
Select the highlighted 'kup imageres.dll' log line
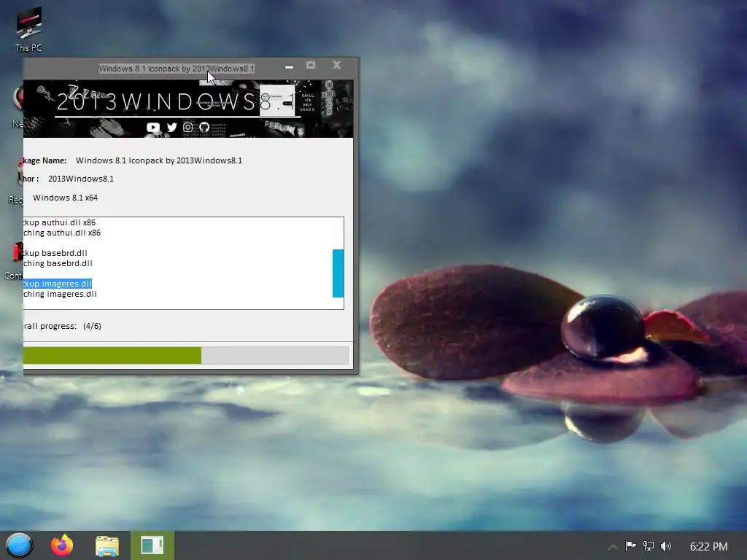57,284
